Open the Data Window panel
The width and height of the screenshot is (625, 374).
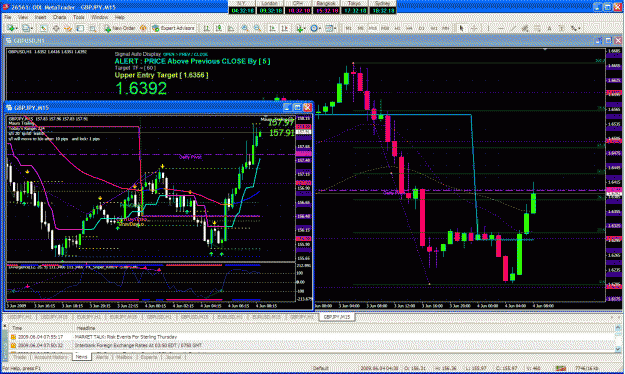tap(56, 28)
